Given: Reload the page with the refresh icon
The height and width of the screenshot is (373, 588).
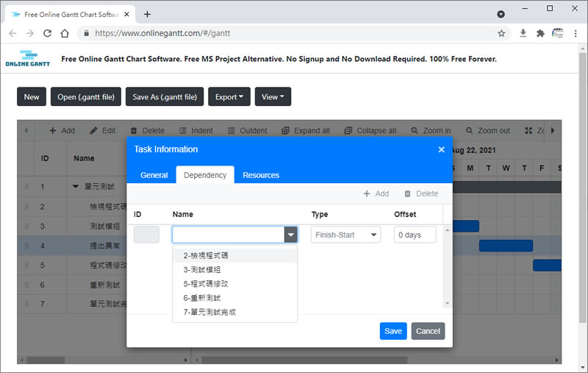Looking at the screenshot, I should point(47,33).
